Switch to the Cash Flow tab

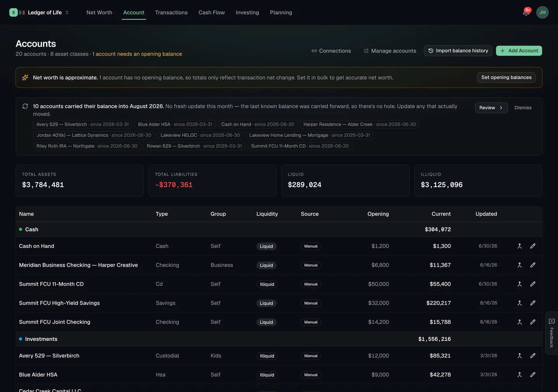(x=212, y=12)
